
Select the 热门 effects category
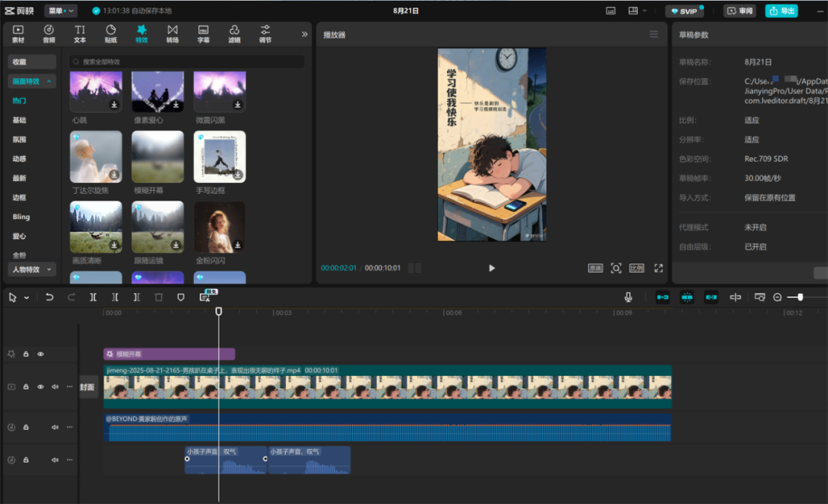pyautogui.click(x=19, y=100)
